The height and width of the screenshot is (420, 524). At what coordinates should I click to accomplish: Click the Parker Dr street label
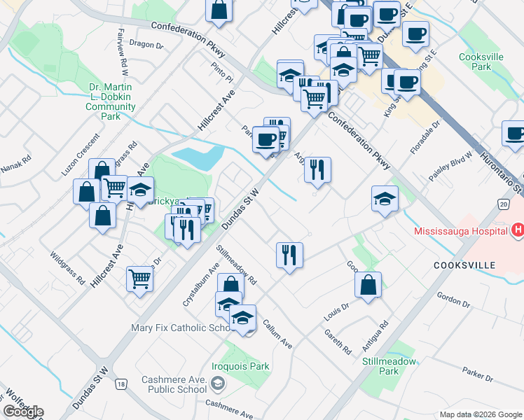478,374
